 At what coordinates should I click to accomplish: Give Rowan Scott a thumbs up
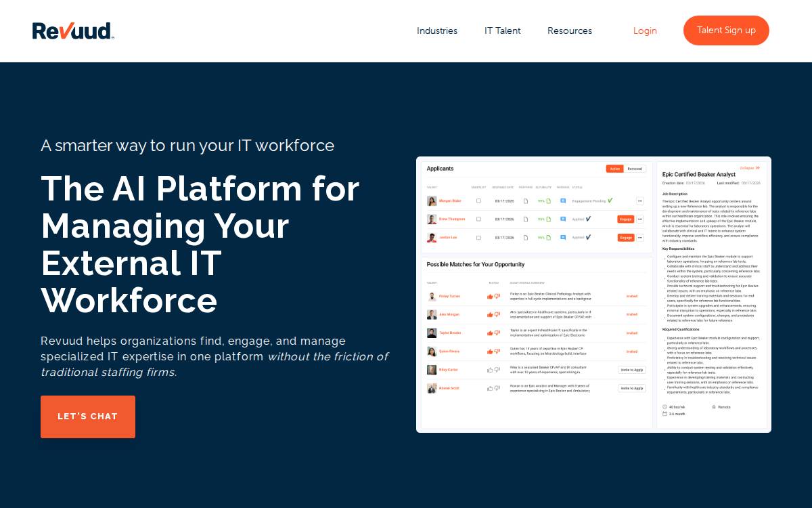click(x=490, y=388)
